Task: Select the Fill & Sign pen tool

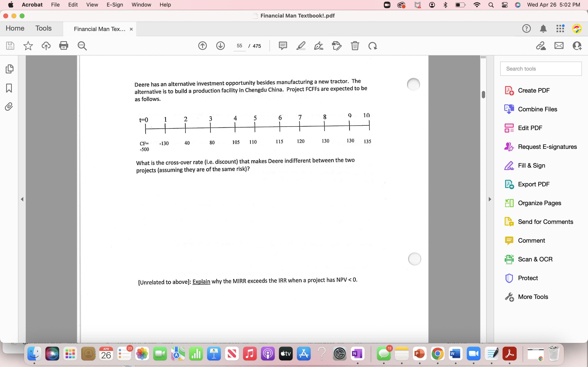Action: tap(318, 46)
